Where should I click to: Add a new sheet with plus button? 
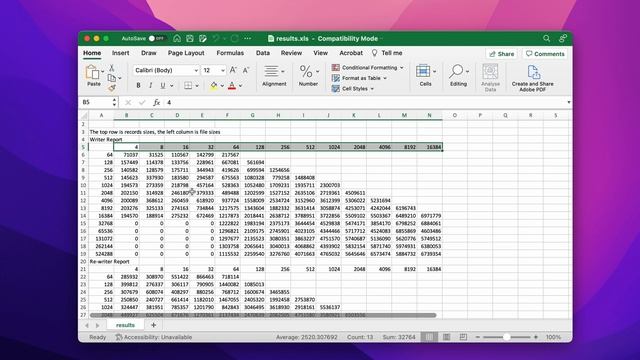[x=153, y=325]
